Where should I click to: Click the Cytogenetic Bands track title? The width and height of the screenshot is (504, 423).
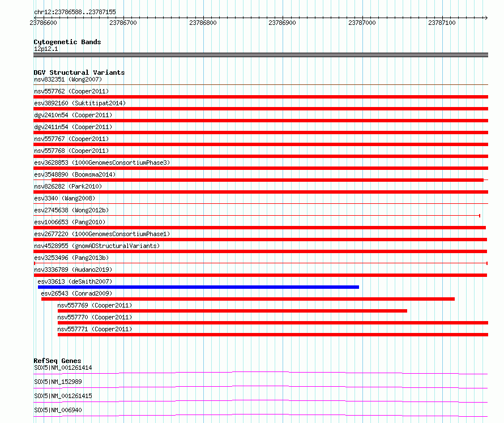point(67,42)
